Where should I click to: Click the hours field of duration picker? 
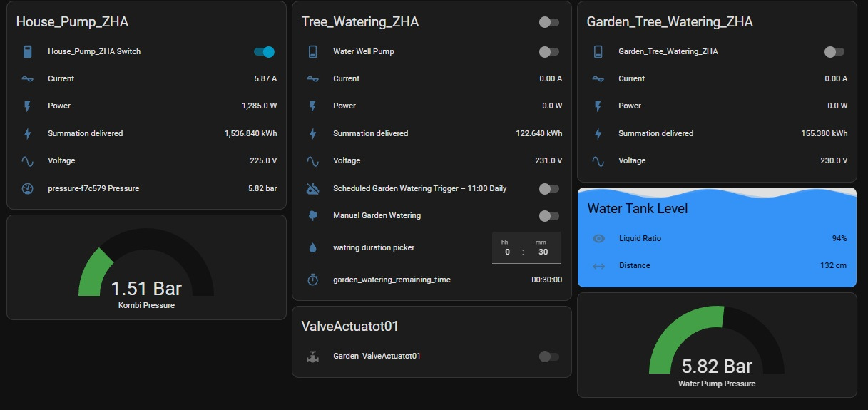(507, 252)
